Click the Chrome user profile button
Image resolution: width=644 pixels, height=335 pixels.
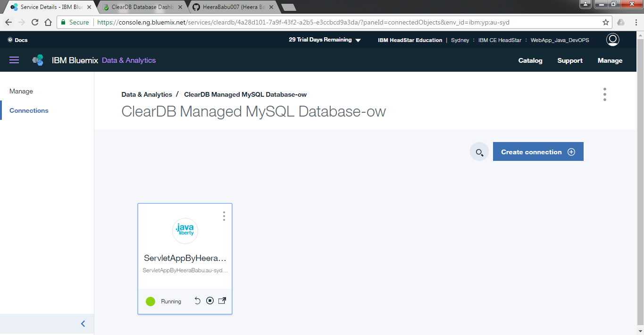tap(585, 4)
